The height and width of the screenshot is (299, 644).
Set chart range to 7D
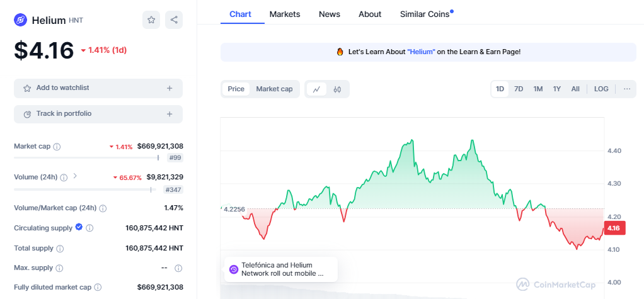(x=519, y=89)
